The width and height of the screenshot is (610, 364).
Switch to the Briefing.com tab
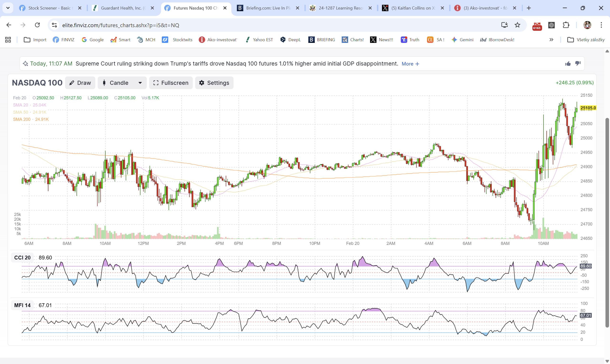(x=268, y=8)
